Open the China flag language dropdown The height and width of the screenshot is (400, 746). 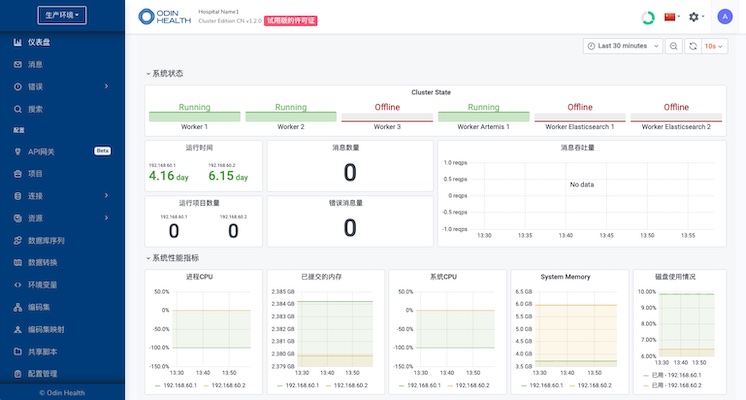pos(672,17)
